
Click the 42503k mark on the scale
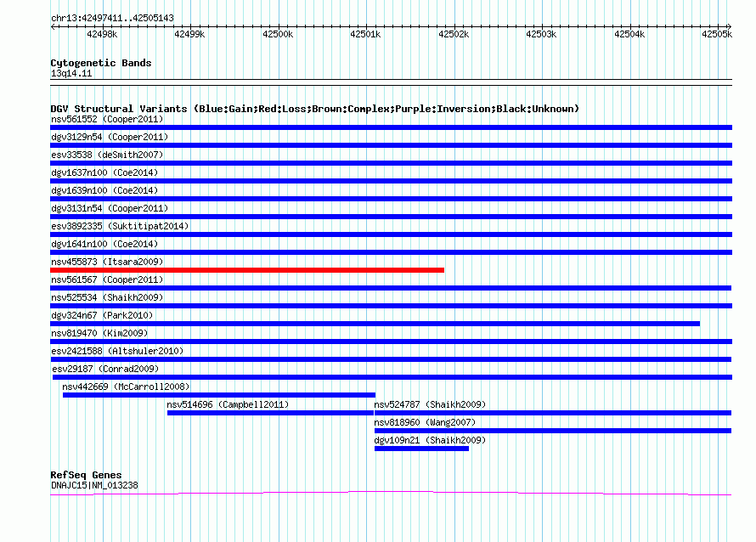[x=540, y=34]
